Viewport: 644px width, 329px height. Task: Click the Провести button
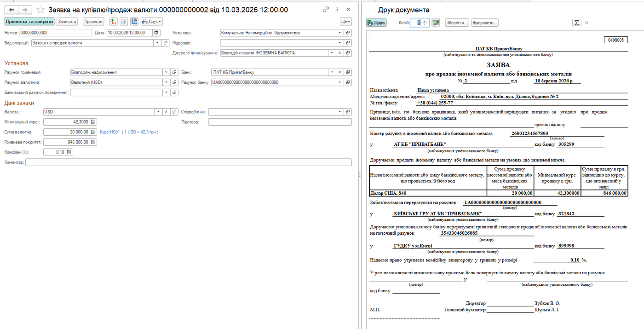coord(93,22)
